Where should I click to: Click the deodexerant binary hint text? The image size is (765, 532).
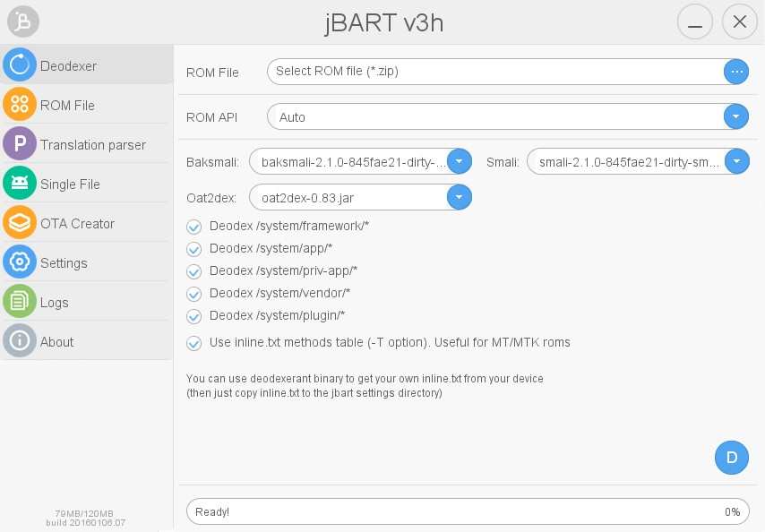[365, 379]
